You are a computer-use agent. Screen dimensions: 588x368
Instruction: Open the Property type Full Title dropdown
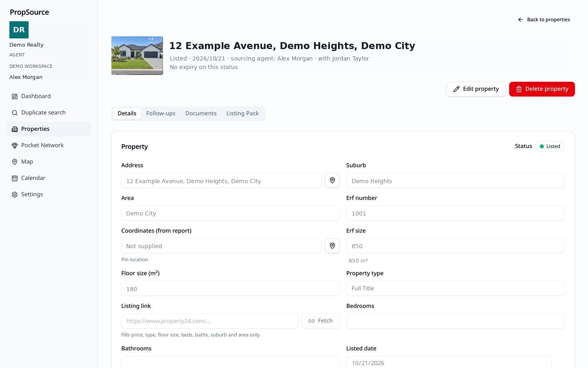455,288
